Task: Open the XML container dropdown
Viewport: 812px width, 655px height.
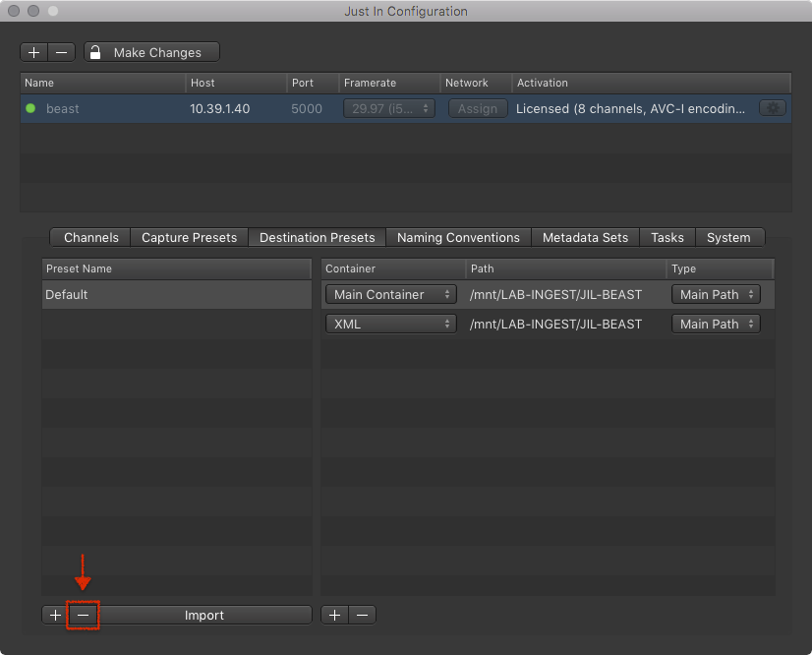Action: click(x=391, y=324)
